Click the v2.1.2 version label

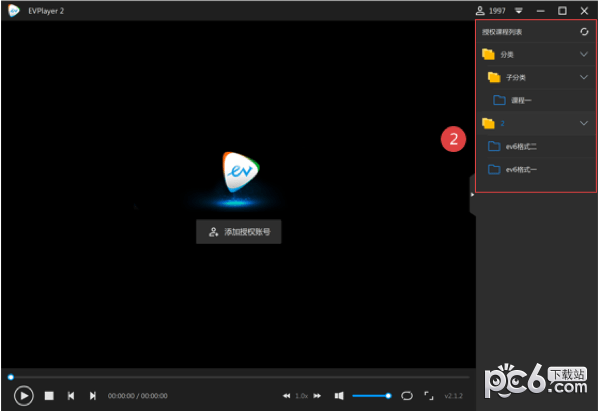(453, 396)
